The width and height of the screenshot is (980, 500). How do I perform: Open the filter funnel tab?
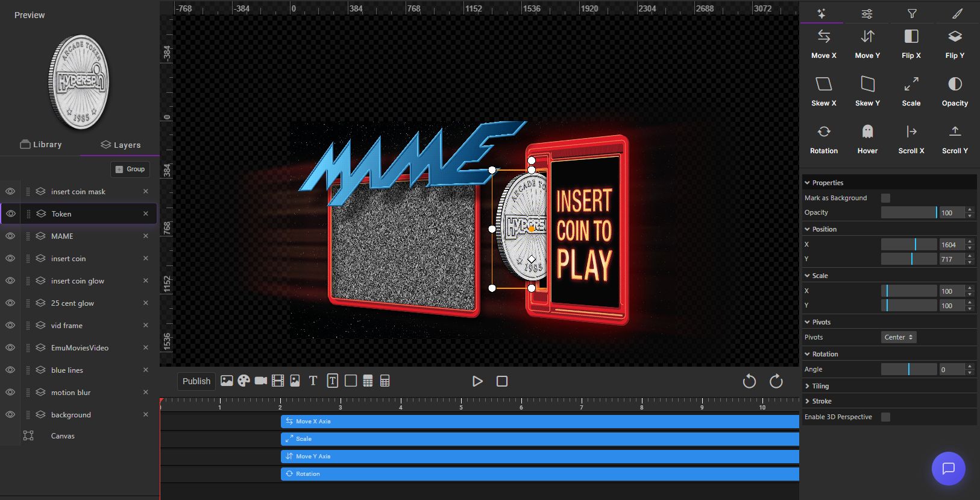912,13
